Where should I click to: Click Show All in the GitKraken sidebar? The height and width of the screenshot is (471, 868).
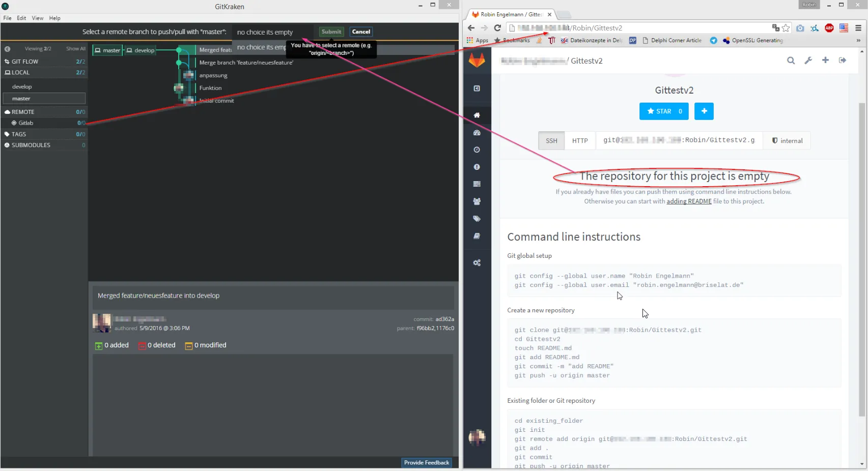tap(76, 49)
